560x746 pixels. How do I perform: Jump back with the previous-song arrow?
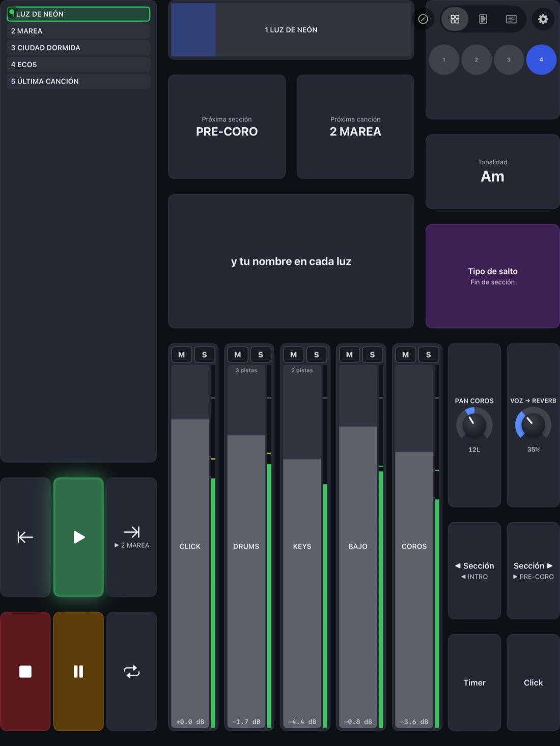(25, 537)
